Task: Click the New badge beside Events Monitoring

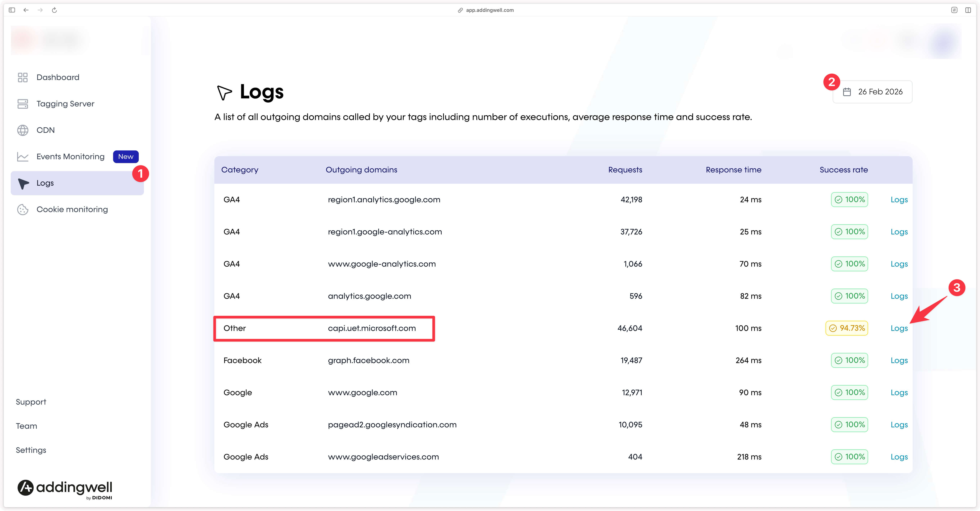Action: (126, 156)
